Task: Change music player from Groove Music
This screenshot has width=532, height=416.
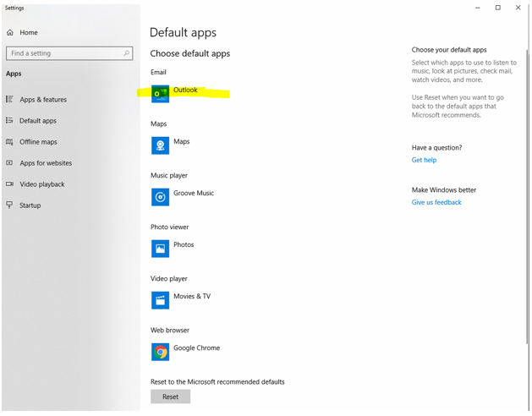Action: coord(194,193)
